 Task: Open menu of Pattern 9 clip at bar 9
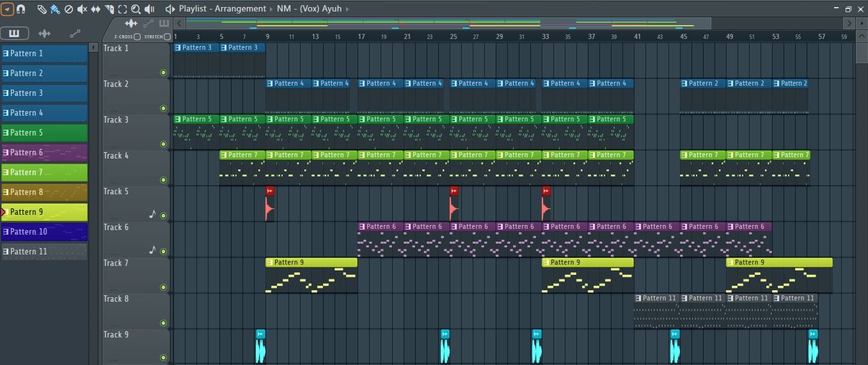pyautogui.click(x=270, y=263)
